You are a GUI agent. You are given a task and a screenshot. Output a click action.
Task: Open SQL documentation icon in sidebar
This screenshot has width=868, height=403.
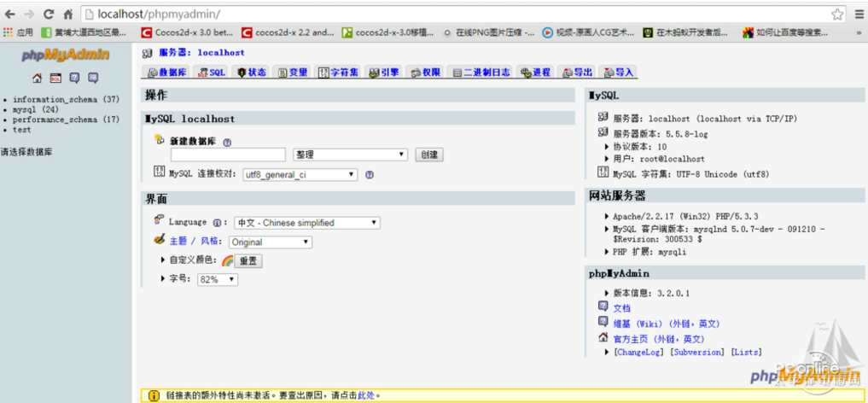click(x=93, y=78)
